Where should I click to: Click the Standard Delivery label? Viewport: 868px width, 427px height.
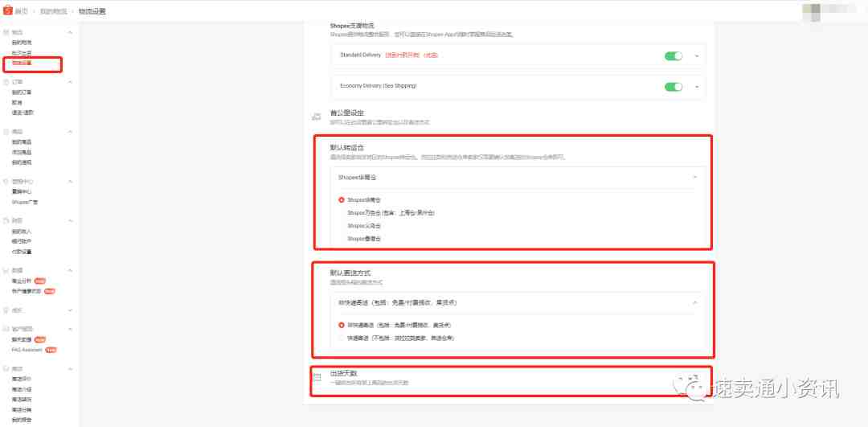[x=360, y=55]
